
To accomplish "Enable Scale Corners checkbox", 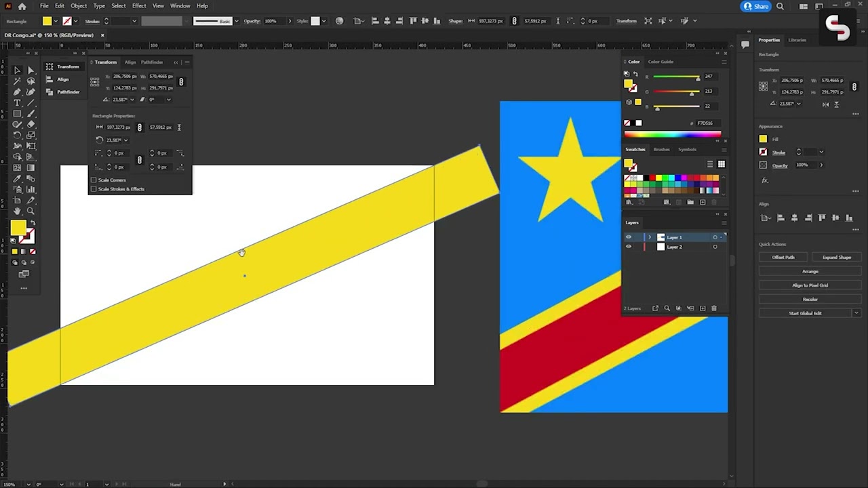I will click(94, 180).
